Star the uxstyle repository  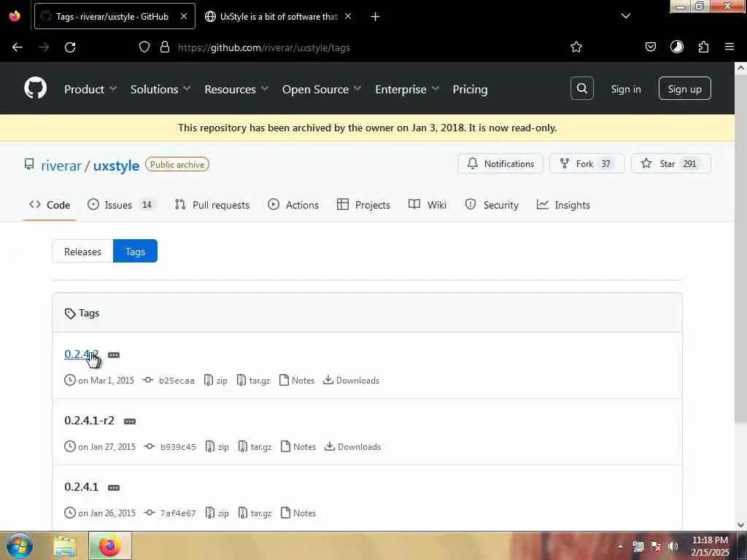pyautogui.click(x=671, y=164)
